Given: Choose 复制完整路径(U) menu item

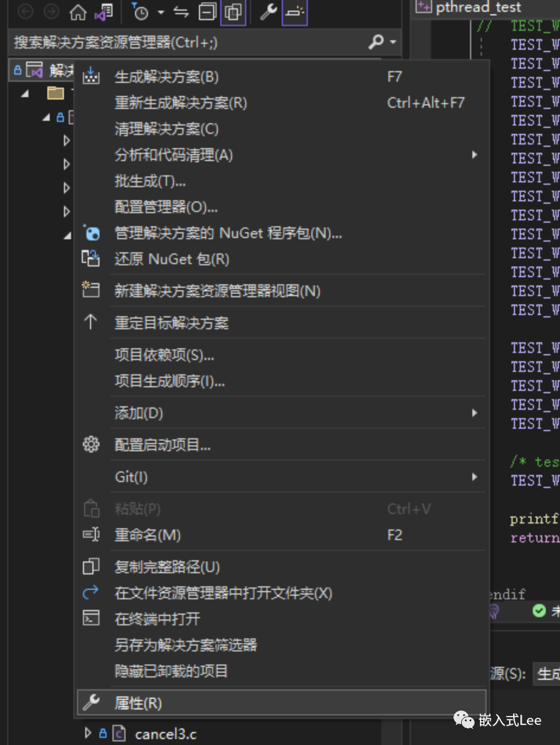Looking at the screenshot, I should (281, 567).
